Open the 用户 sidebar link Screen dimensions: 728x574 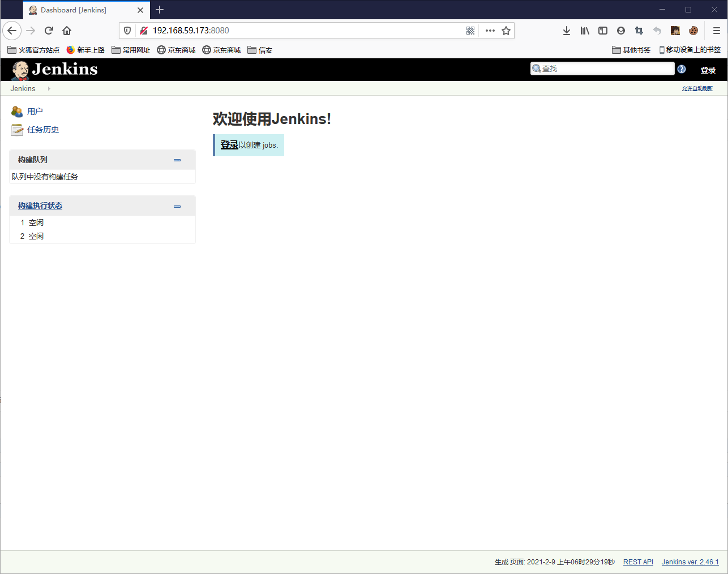[x=35, y=112]
